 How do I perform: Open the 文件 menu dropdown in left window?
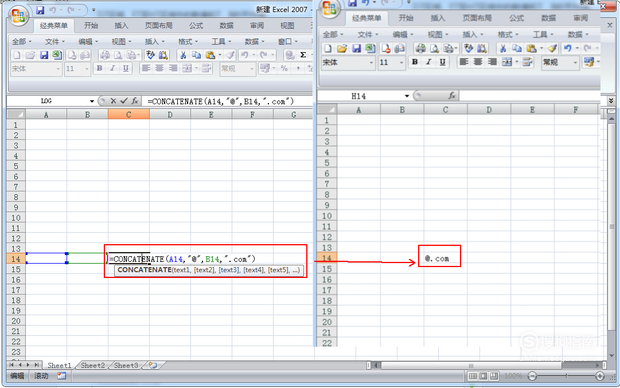(55, 42)
